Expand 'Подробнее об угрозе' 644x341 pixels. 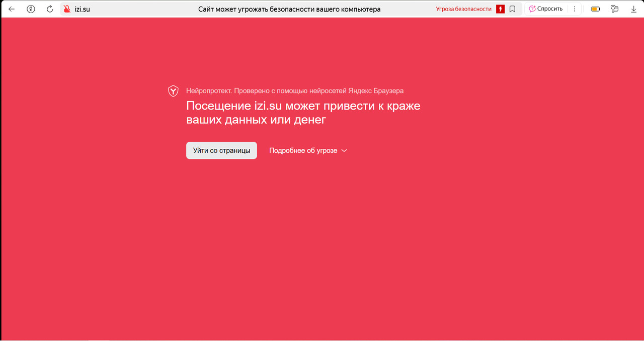pos(308,150)
